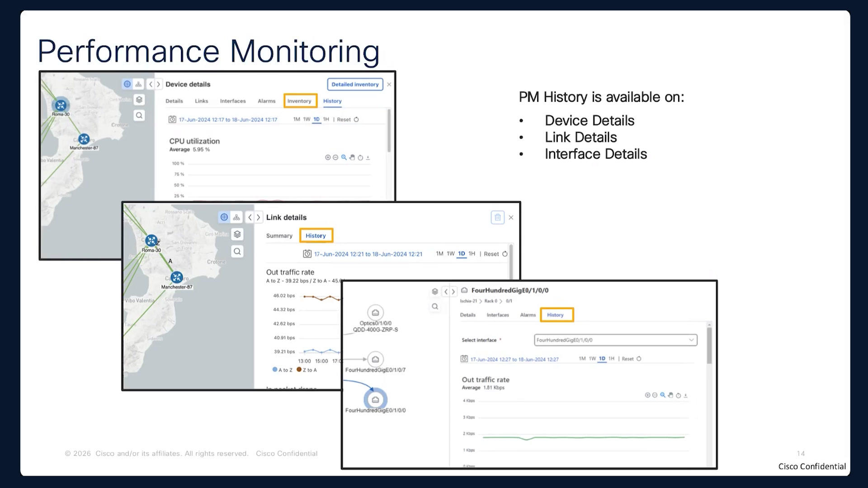Toggle the Z to A legend series
Image resolution: width=868 pixels, height=488 pixels.
click(x=307, y=370)
